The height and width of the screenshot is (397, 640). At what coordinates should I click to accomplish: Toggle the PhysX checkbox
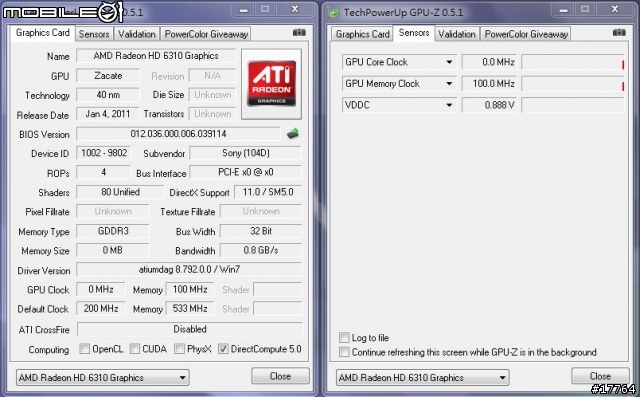(x=179, y=348)
